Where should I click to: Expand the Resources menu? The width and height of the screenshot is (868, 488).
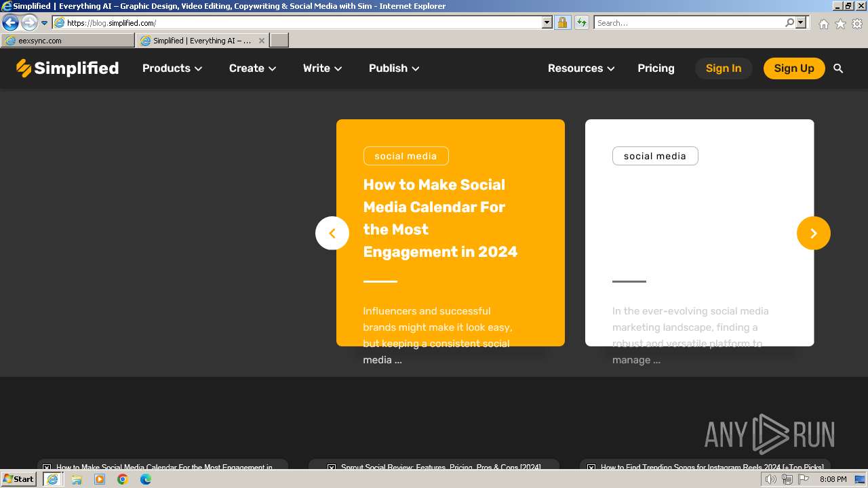click(x=581, y=68)
